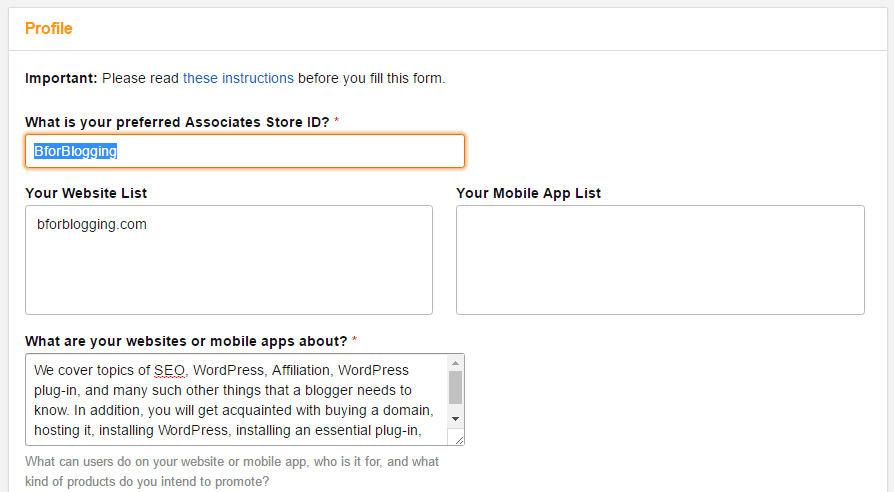
Task: Focus the empty Mobile App List box
Action: [x=660, y=260]
